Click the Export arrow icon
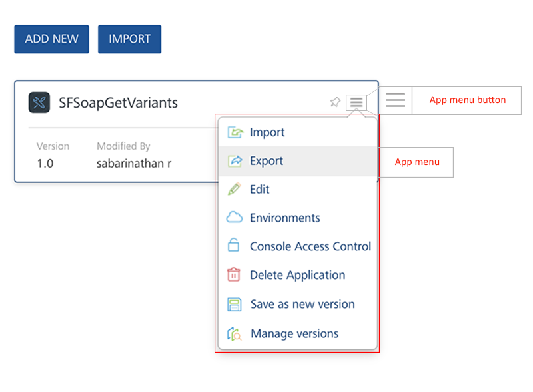The image size is (533, 392). pyautogui.click(x=235, y=161)
